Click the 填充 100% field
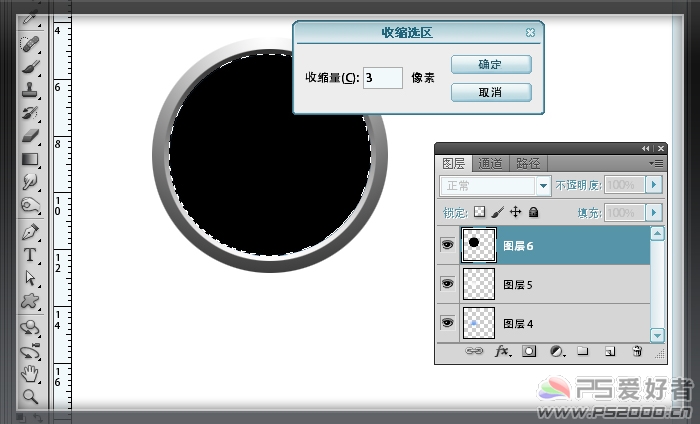 point(625,212)
